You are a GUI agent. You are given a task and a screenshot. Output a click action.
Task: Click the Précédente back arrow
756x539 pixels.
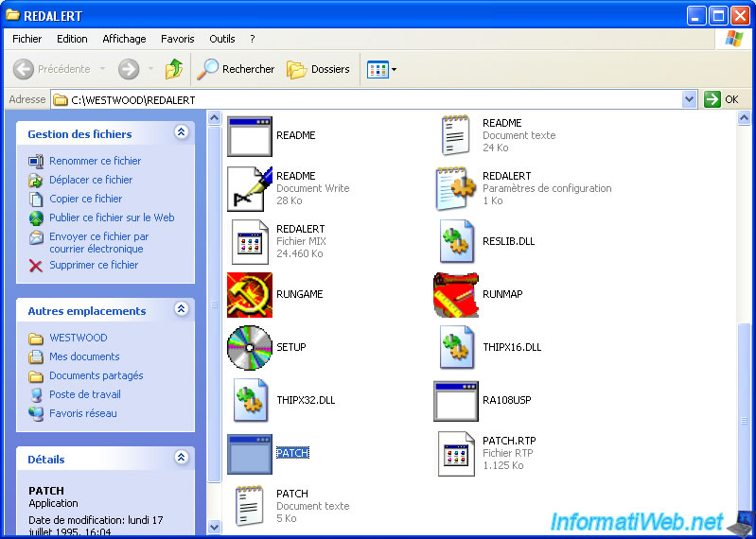point(23,69)
